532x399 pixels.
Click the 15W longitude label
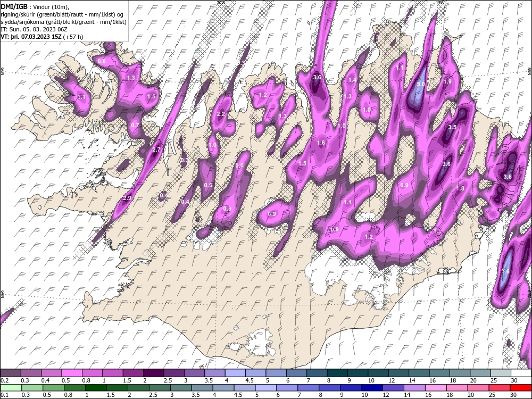click(440, 3)
